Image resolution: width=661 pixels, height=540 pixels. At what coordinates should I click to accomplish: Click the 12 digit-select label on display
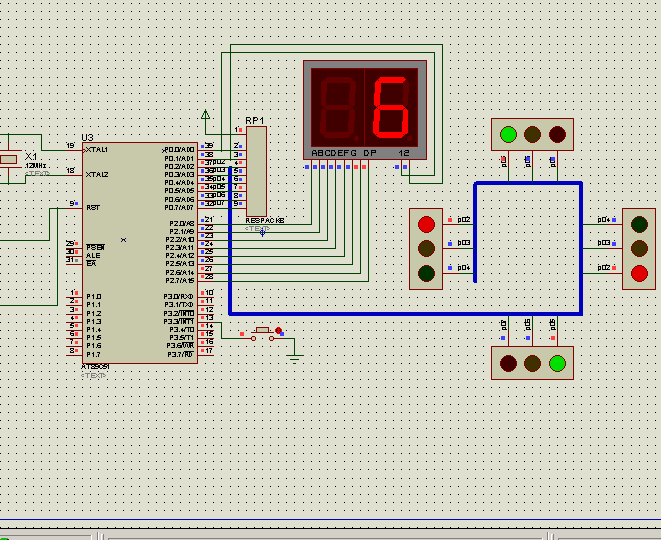(403, 153)
